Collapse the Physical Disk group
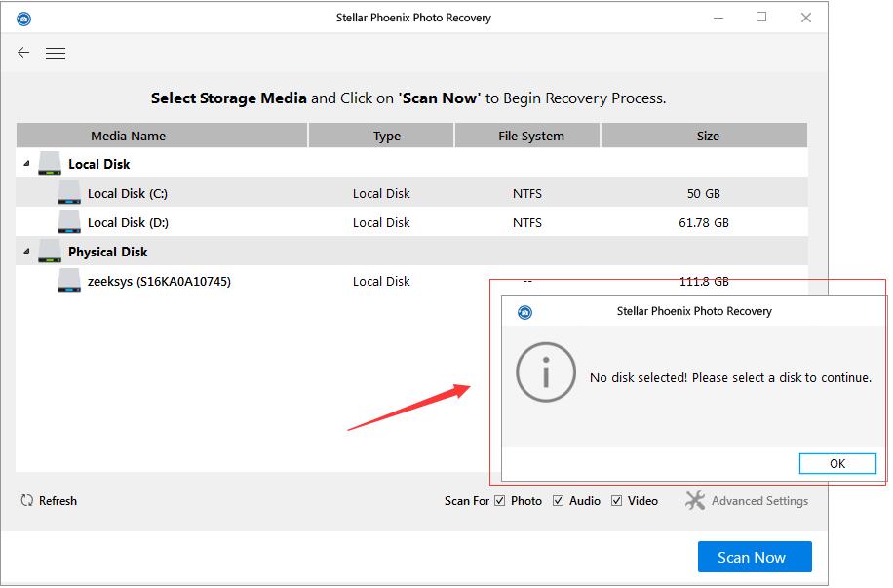 (x=26, y=252)
